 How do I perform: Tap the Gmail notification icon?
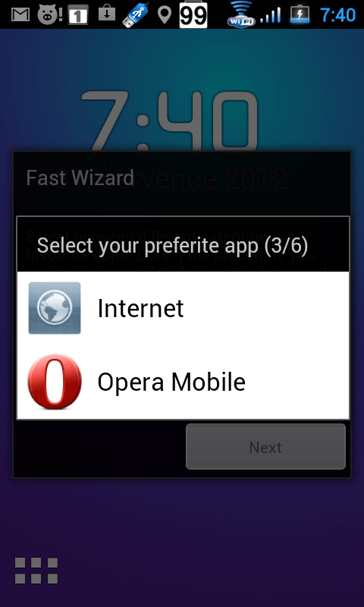coord(21,14)
